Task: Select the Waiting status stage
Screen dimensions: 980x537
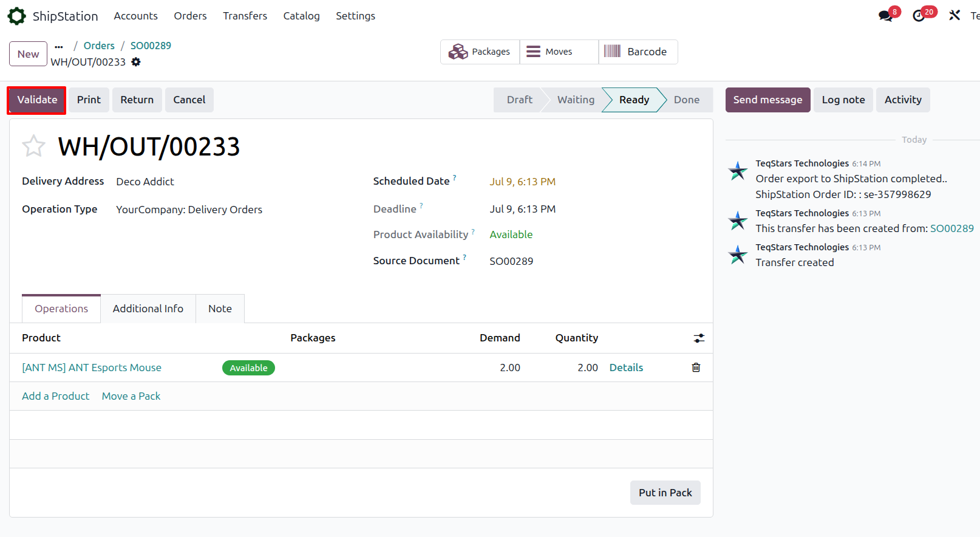Action: click(576, 100)
